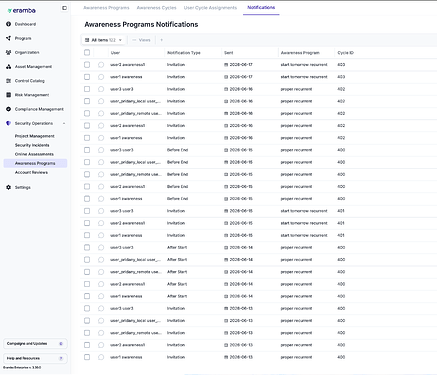Click the Eramba Enterprise version text
This screenshot has height=375, width=437.
click(x=22, y=367)
